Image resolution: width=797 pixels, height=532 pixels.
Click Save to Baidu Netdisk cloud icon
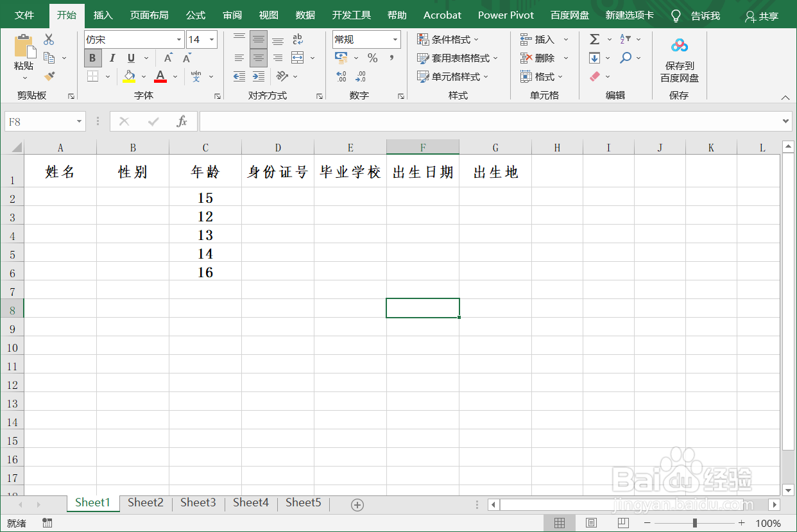680,46
